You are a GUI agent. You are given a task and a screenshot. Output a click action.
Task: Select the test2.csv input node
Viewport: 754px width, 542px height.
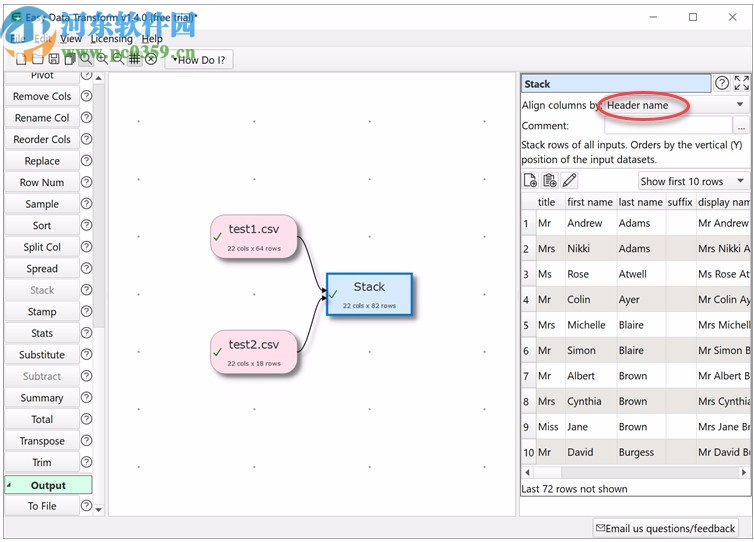(x=253, y=352)
